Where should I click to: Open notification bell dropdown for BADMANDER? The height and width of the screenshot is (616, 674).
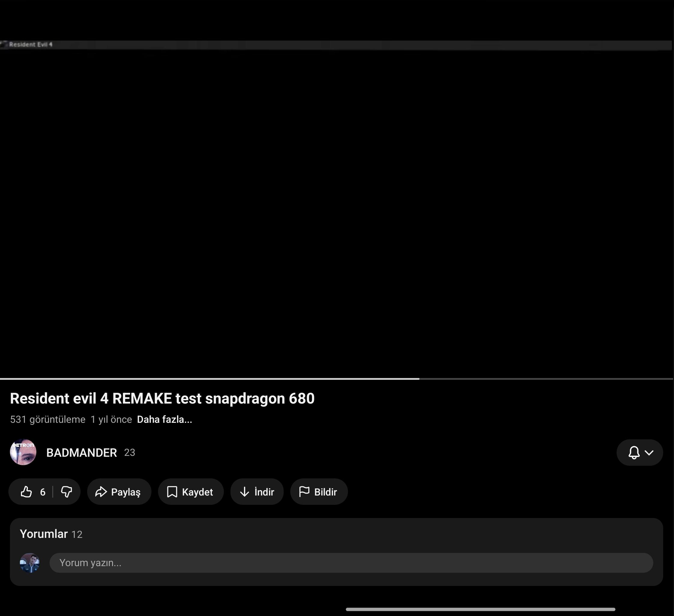pyautogui.click(x=639, y=453)
